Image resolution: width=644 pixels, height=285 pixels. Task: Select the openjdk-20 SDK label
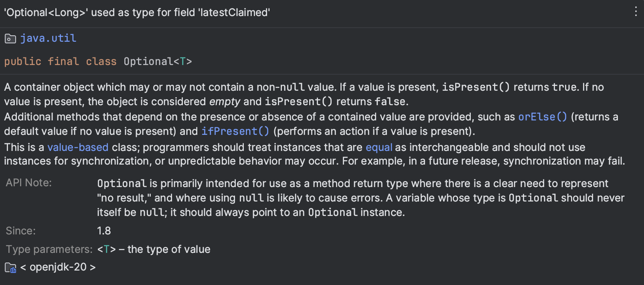tap(59, 267)
